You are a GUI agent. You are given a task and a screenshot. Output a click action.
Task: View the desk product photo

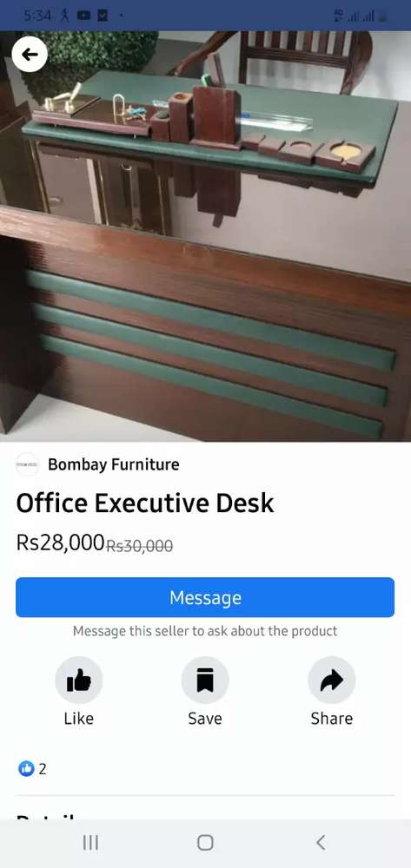[x=205, y=236]
